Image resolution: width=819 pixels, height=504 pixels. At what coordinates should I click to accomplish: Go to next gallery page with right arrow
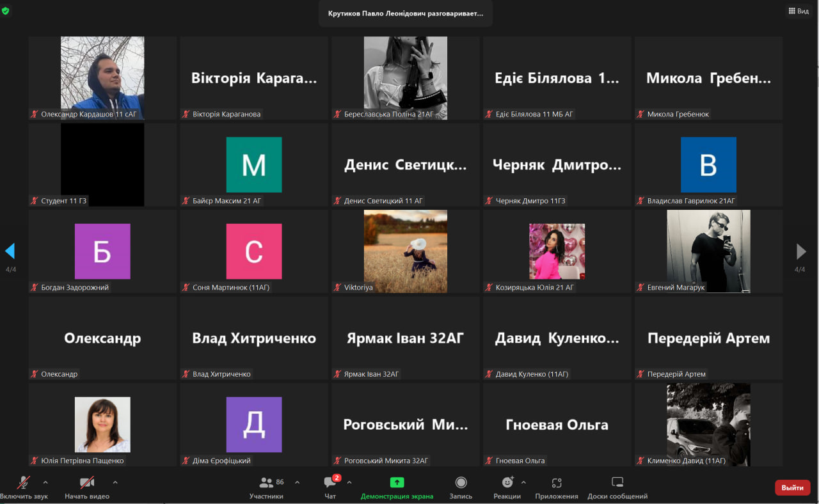point(800,251)
